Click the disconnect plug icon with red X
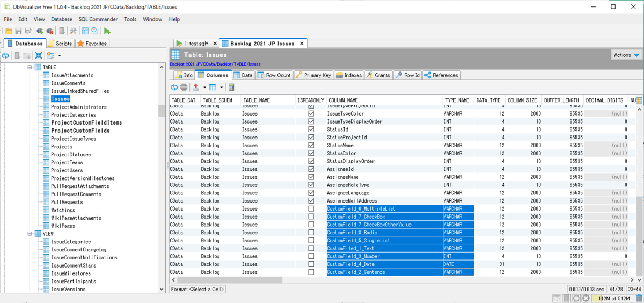 pyautogui.click(x=49, y=31)
